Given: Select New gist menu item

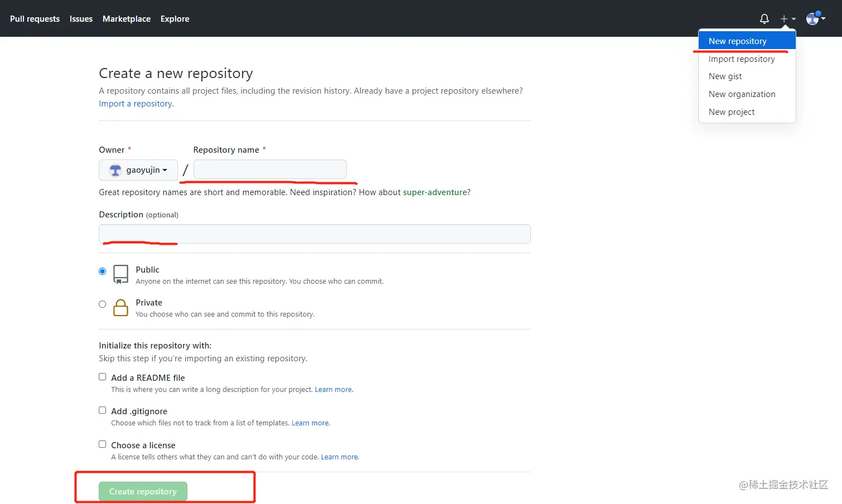Looking at the screenshot, I should 725,76.
